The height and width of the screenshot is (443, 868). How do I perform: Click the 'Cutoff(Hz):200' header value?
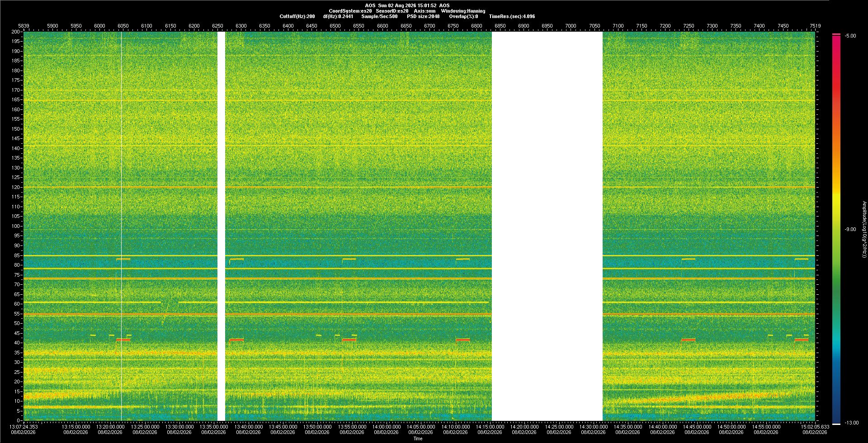point(297,16)
